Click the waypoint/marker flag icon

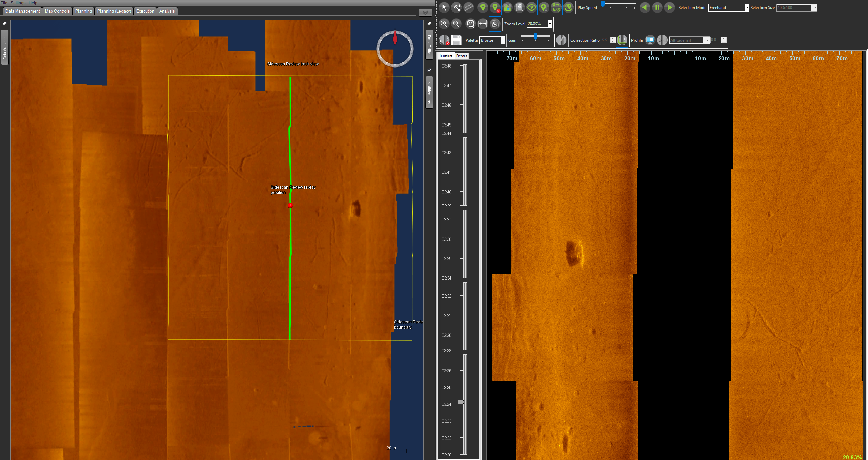pos(483,7)
